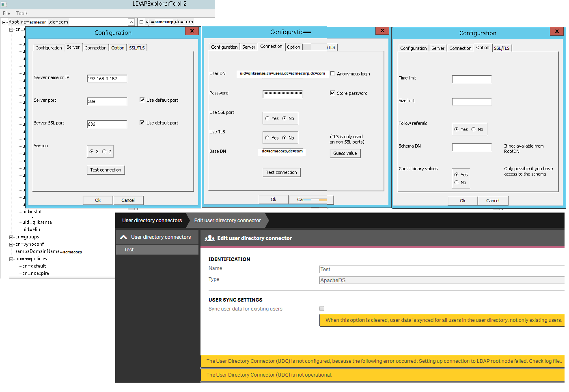Click the LDAPExplorerTool application icon in title bar
Viewport: 569px width, 392px height.
pos(4,4)
